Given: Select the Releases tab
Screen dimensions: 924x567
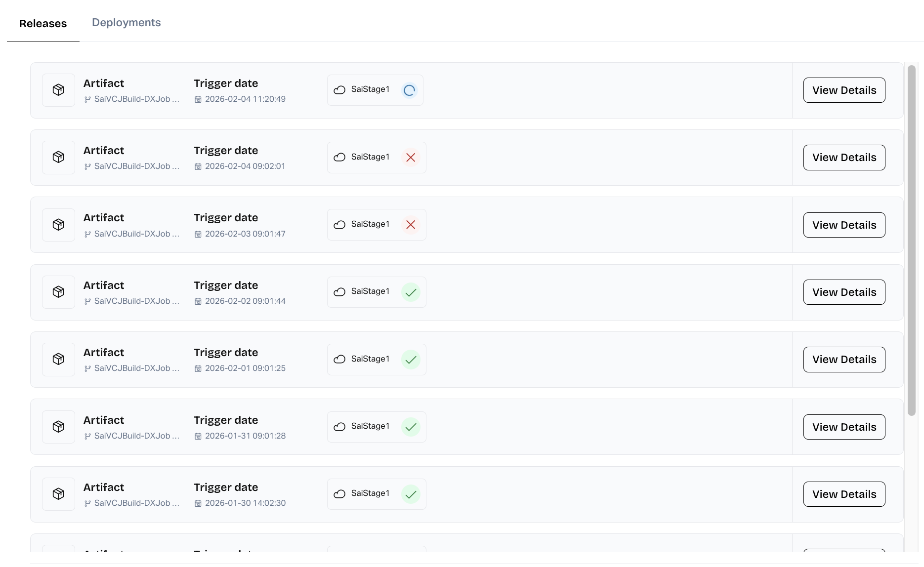Looking at the screenshot, I should pyautogui.click(x=43, y=24).
